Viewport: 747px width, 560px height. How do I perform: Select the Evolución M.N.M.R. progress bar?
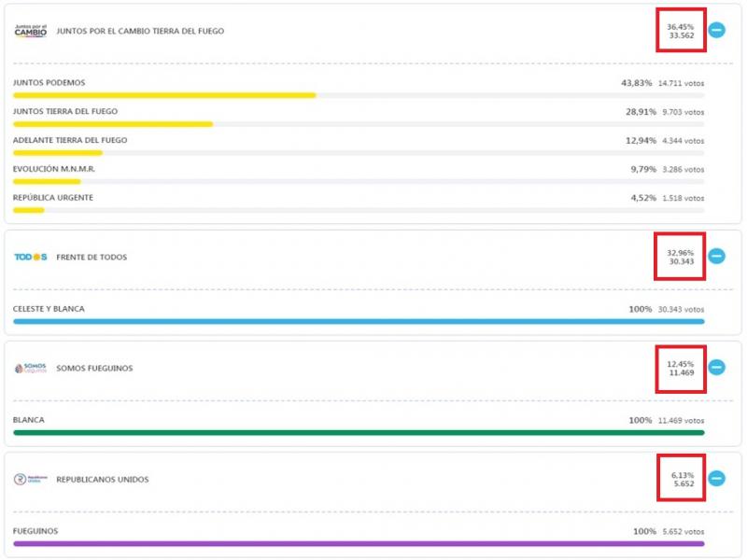pyautogui.click(x=359, y=181)
